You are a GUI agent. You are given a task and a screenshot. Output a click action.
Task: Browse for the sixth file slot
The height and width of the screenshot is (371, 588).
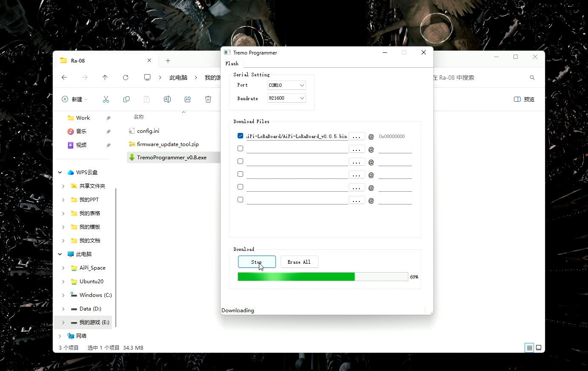click(357, 200)
